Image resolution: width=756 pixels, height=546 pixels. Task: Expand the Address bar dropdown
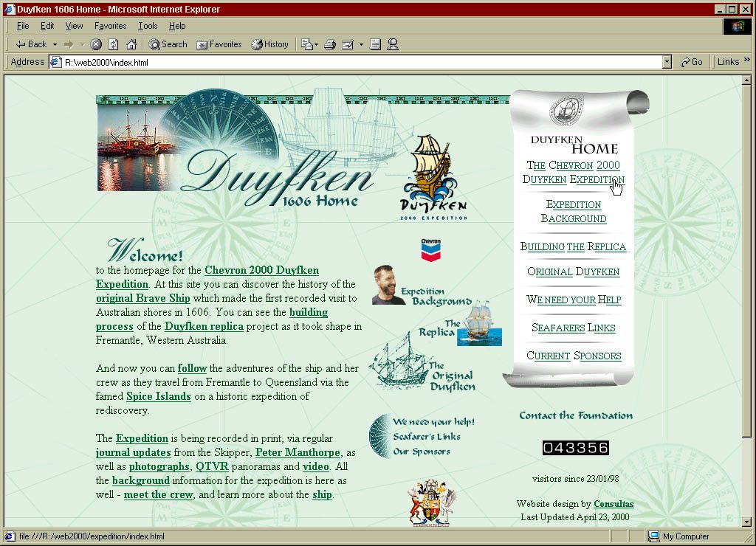667,62
